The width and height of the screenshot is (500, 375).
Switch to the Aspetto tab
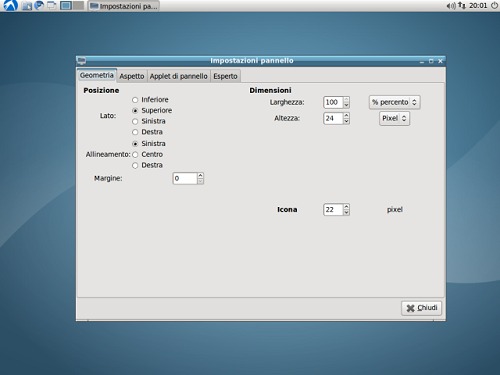pyautogui.click(x=132, y=76)
